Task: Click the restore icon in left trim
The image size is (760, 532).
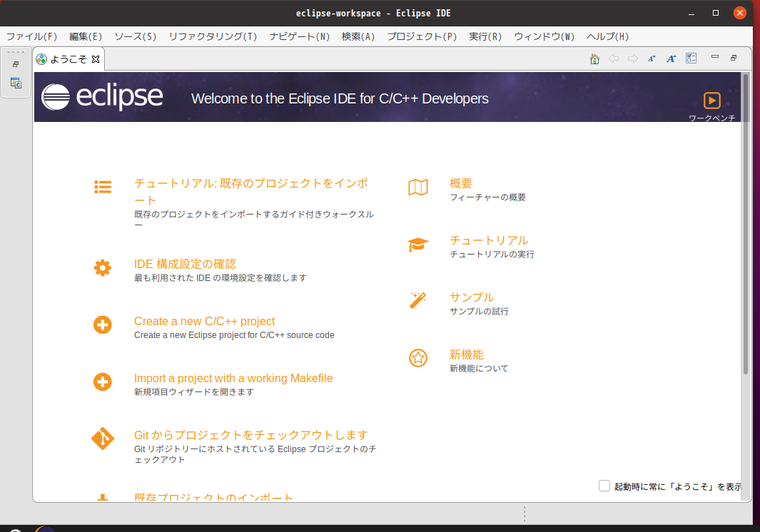Action: (16, 64)
